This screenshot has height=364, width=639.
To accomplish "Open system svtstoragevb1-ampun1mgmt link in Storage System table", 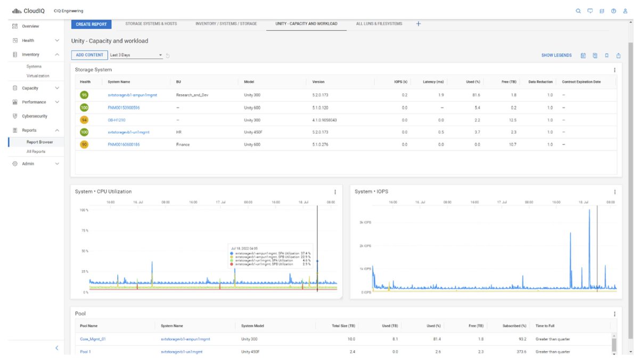I will coord(132,95).
